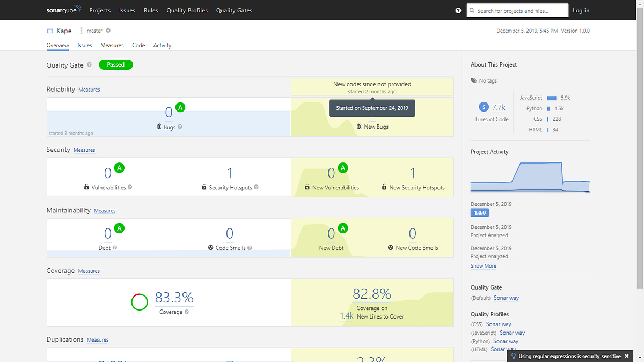Click the Python language bar

click(548, 109)
